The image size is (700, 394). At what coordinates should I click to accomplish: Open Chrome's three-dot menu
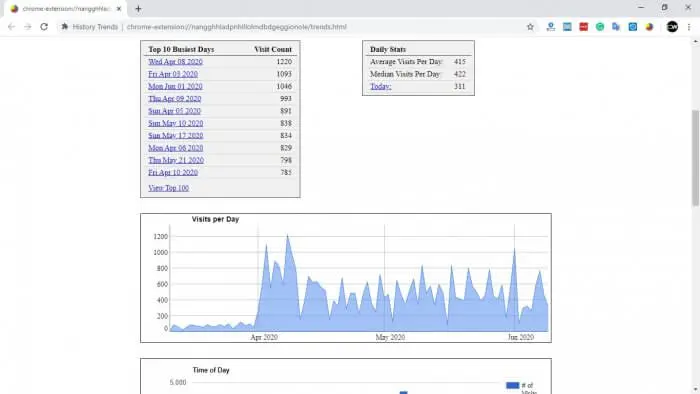[x=689, y=27]
